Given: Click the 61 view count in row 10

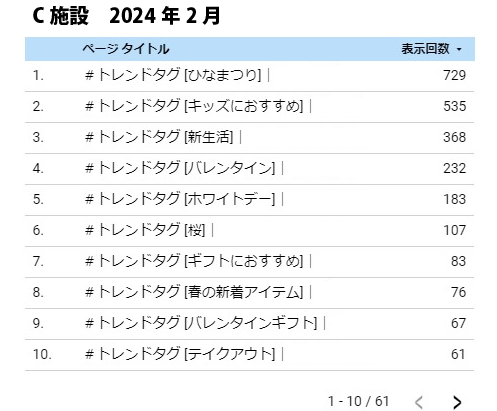Looking at the screenshot, I should [x=458, y=354].
